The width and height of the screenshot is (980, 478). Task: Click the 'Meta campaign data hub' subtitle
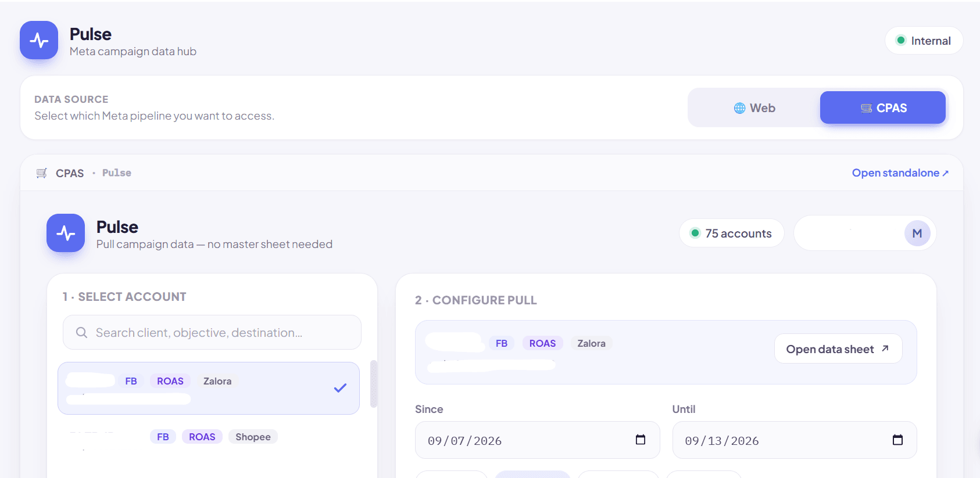pyautogui.click(x=133, y=51)
